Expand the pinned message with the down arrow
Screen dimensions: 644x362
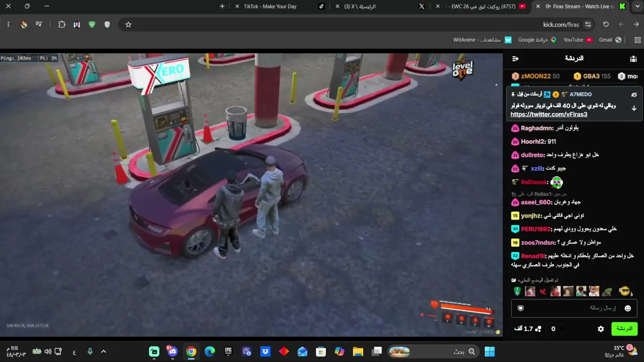pyautogui.click(x=634, y=108)
